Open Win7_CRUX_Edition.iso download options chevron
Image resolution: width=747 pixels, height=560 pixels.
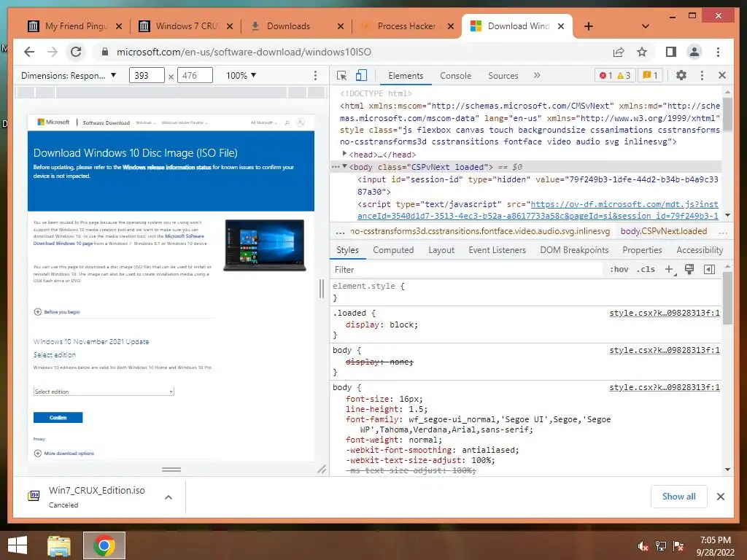pos(169,497)
